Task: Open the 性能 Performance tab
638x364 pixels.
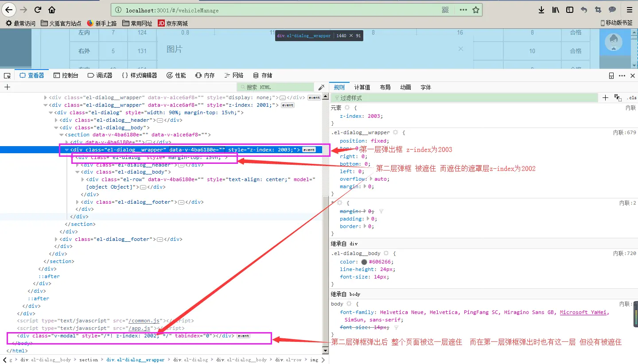Action: click(176, 76)
